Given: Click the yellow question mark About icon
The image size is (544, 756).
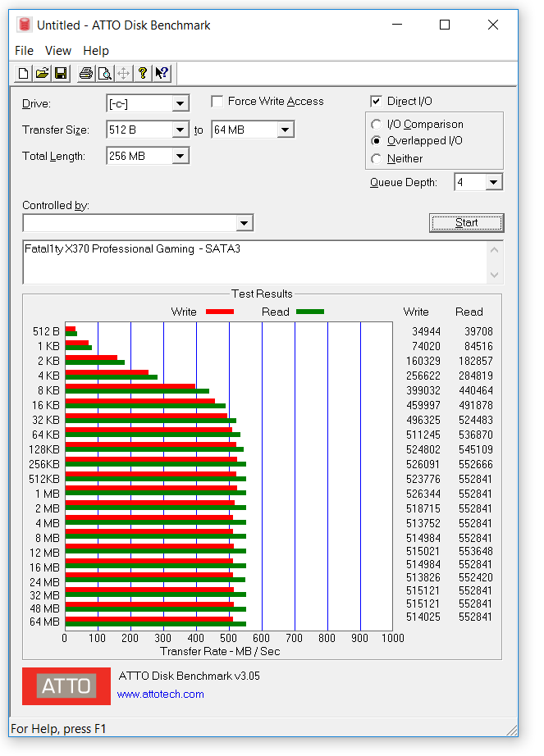Looking at the screenshot, I should (x=142, y=73).
